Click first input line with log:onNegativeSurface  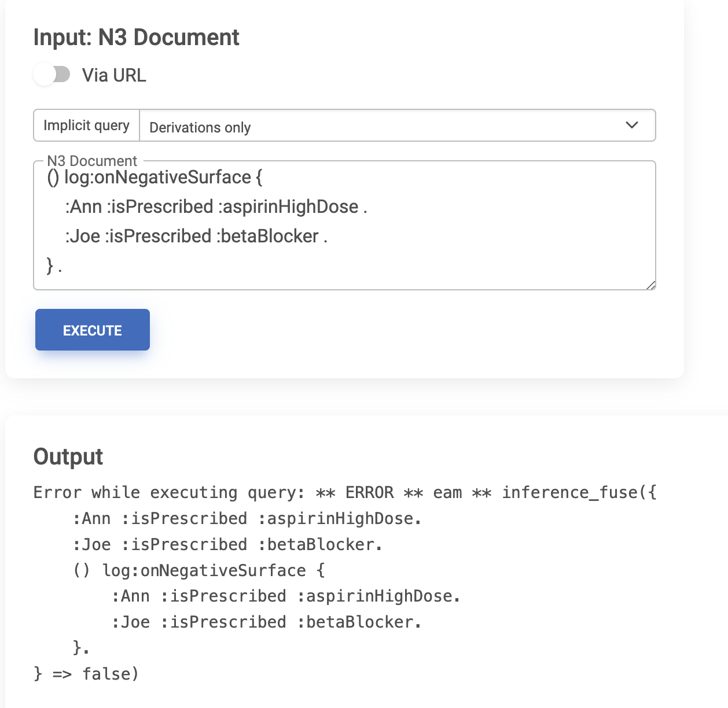point(155,177)
